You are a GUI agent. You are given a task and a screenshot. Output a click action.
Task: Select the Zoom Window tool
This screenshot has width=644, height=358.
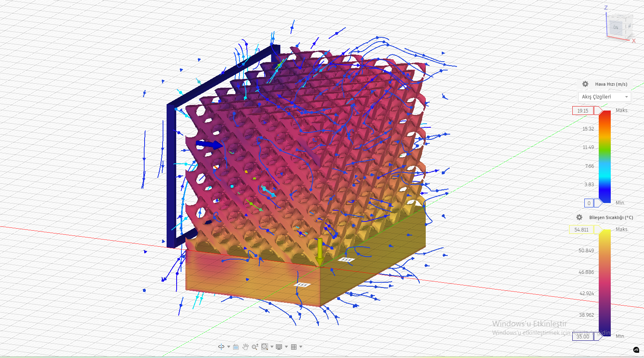point(264,347)
